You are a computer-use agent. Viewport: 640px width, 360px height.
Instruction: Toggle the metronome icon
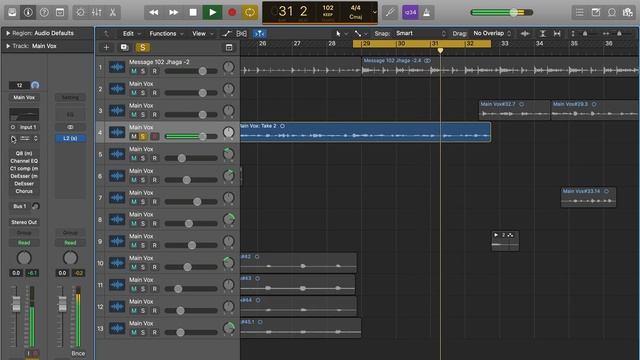427,12
